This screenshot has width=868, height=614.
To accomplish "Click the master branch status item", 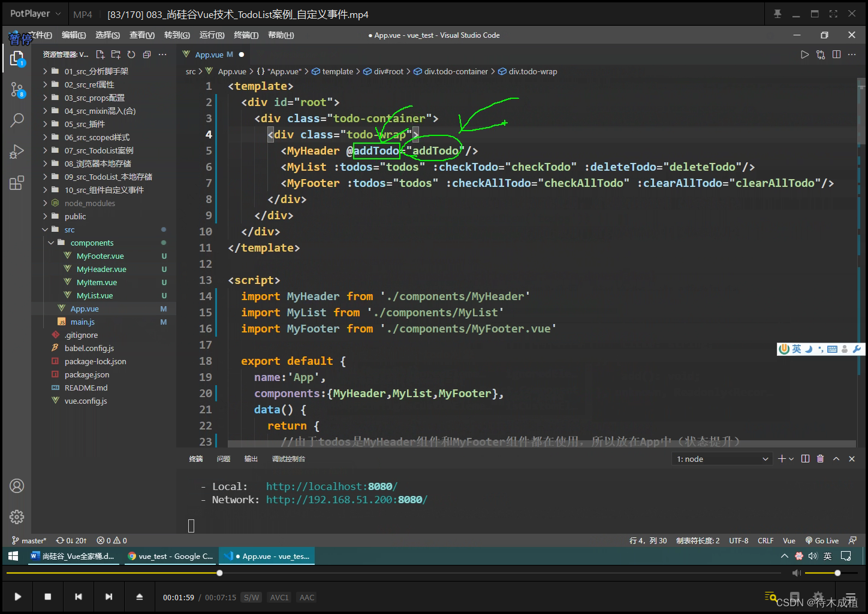I will click(29, 540).
